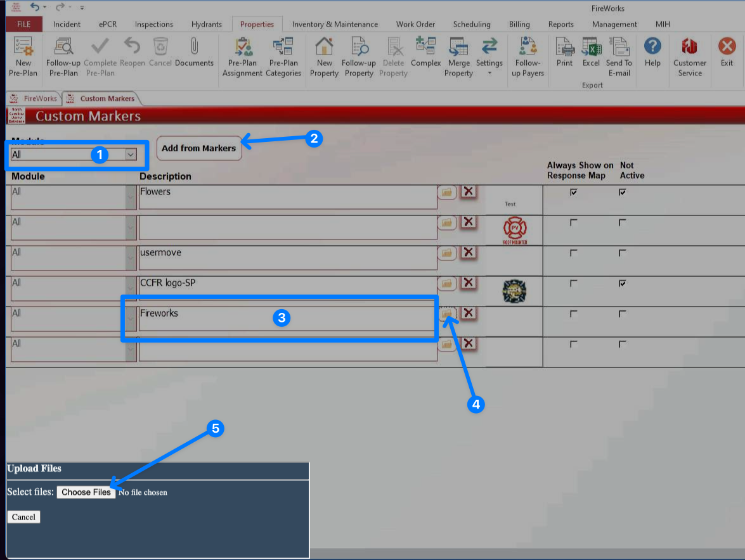Switch to the ePCR ribbon tab
This screenshot has height=560, width=745.
click(107, 24)
